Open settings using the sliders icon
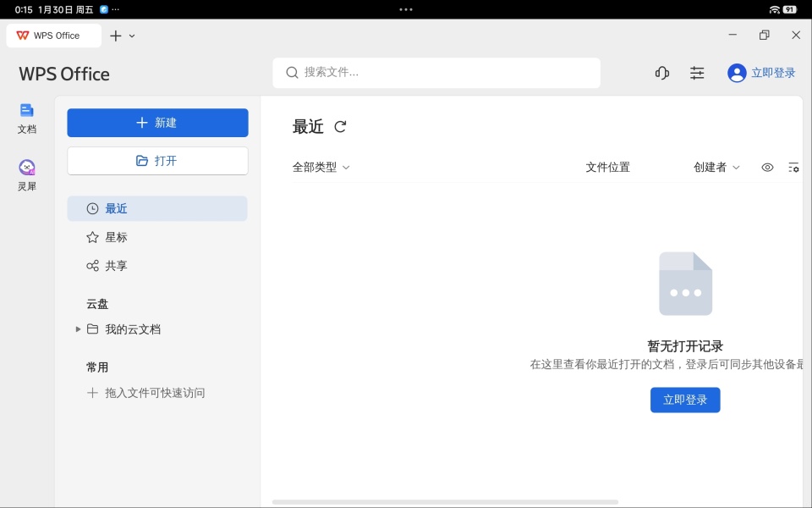 [697, 73]
